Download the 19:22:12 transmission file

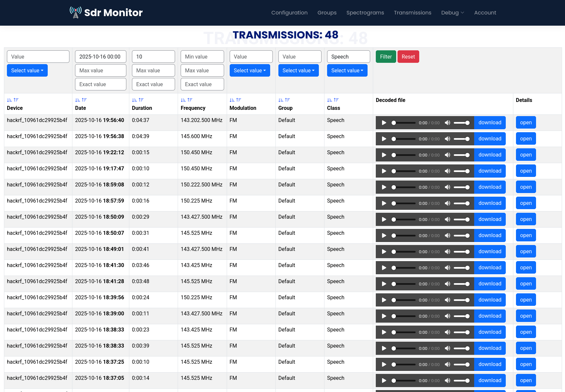click(490, 155)
